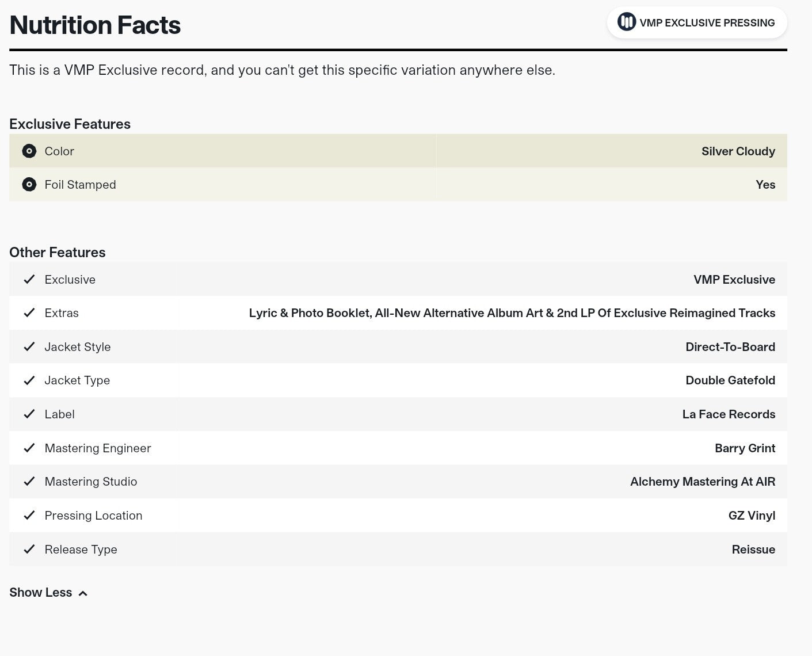Click the Direct-To-Board value
812x656 pixels.
pyautogui.click(x=730, y=347)
